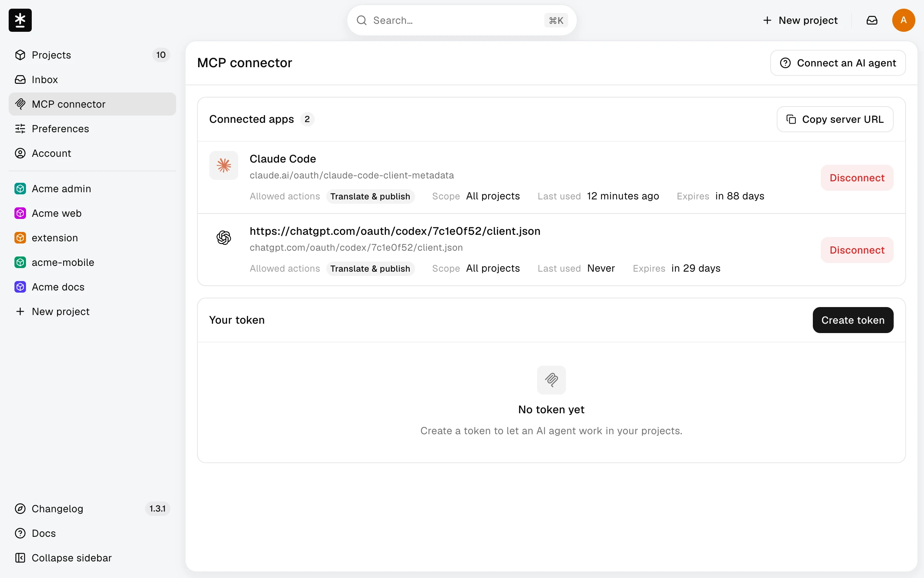
Task: Click New project in the sidebar list
Action: coord(92,311)
